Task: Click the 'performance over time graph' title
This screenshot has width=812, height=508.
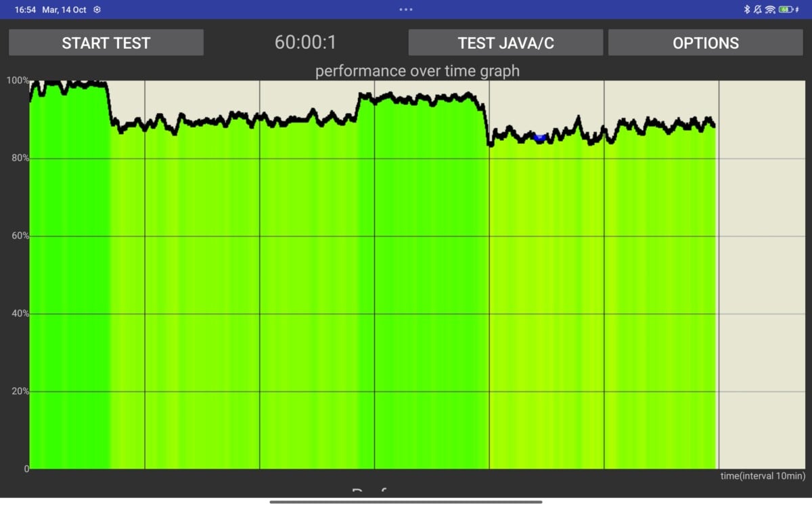Action: pos(417,71)
